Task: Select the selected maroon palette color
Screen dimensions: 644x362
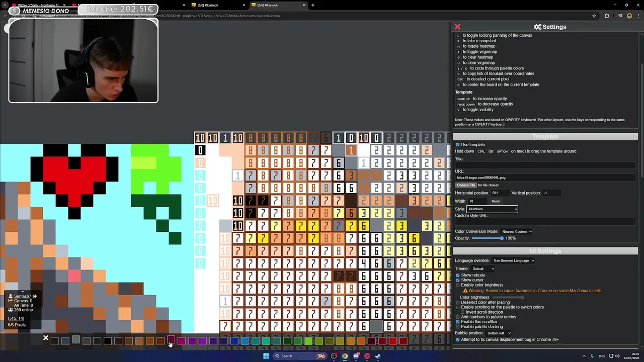Action: click(171, 340)
